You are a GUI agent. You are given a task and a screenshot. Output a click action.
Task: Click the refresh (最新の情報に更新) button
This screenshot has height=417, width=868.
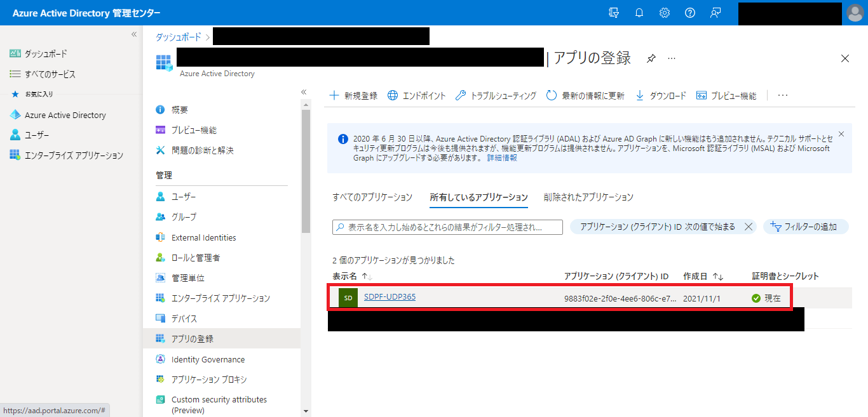[585, 96]
